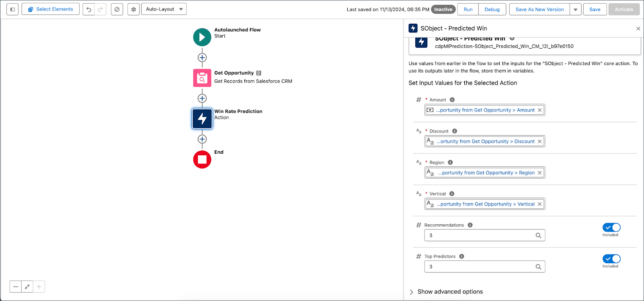The width and height of the screenshot is (644, 301).
Task: Redo the last change
Action: tap(100, 9)
